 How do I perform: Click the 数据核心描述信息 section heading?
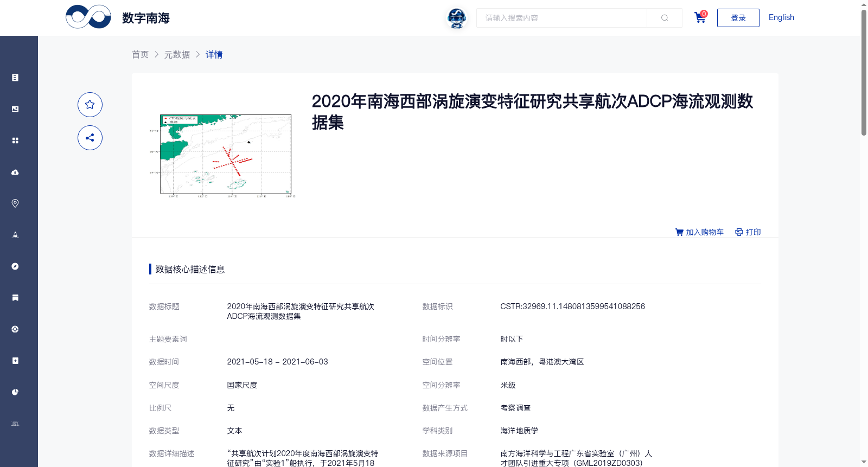(190, 269)
